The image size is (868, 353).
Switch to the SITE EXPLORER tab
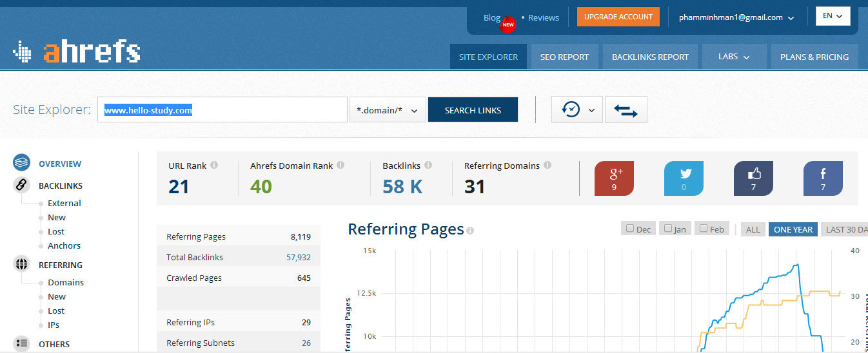click(x=488, y=57)
